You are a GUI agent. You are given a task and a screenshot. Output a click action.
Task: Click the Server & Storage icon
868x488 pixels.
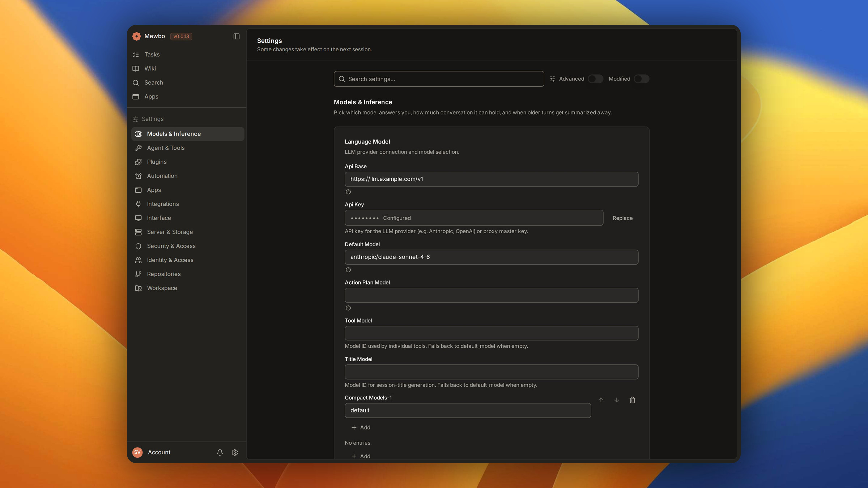click(138, 232)
